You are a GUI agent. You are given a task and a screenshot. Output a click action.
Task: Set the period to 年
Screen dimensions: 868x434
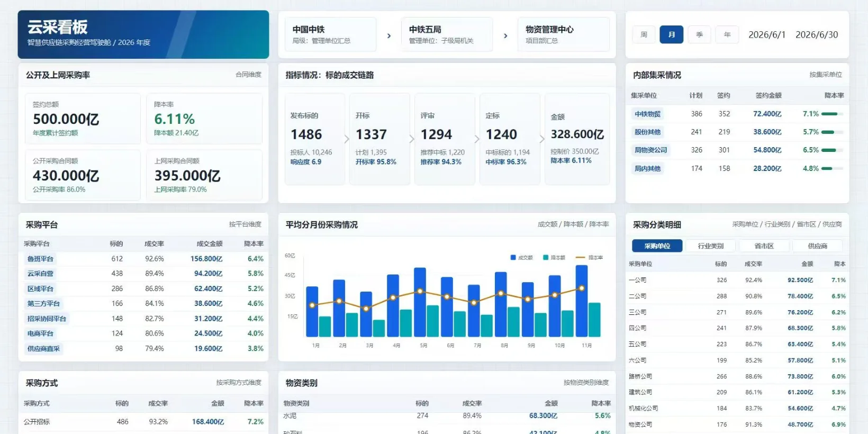click(x=727, y=34)
